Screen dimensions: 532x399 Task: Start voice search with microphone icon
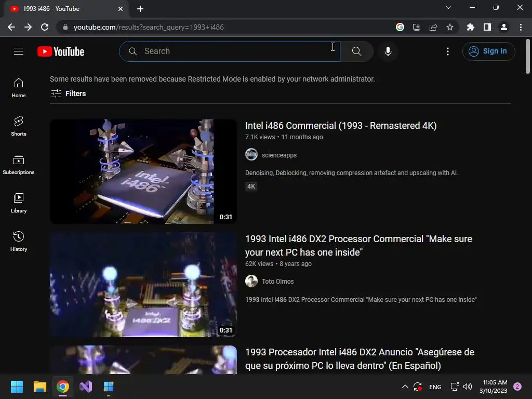tap(388, 51)
